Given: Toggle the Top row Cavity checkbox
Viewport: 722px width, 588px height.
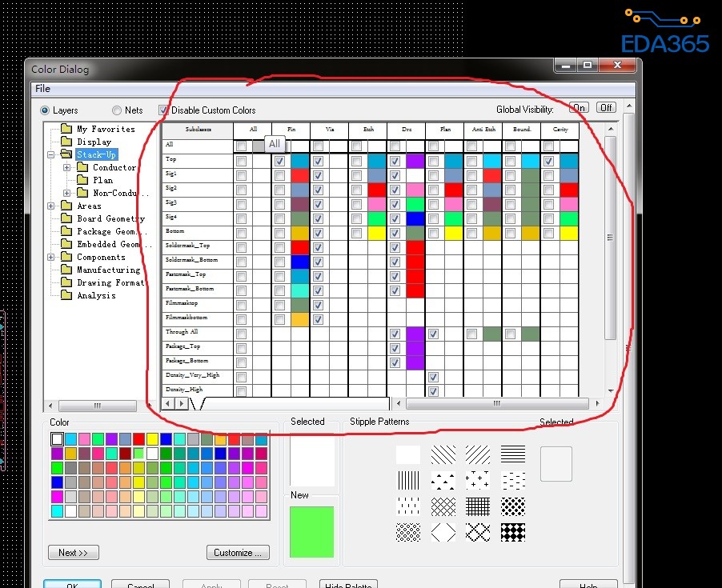Looking at the screenshot, I should tap(548, 161).
